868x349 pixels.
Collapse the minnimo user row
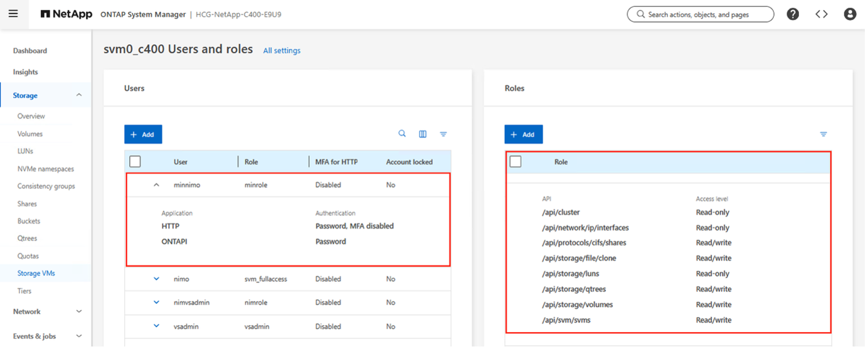pyautogui.click(x=157, y=185)
